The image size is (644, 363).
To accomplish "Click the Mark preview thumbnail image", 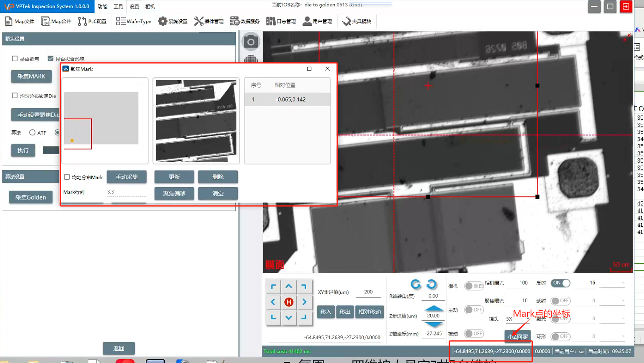I will 196,121.
